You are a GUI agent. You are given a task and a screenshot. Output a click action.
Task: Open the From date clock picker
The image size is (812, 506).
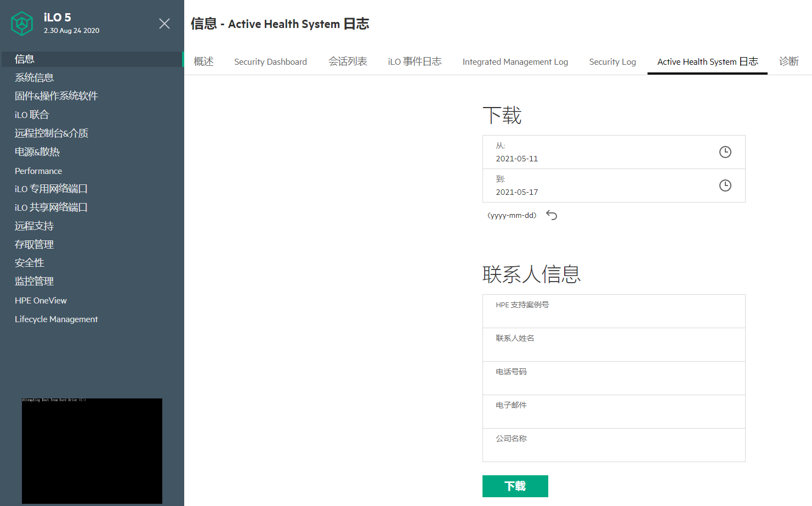pyautogui.click(x=725, y=152)
